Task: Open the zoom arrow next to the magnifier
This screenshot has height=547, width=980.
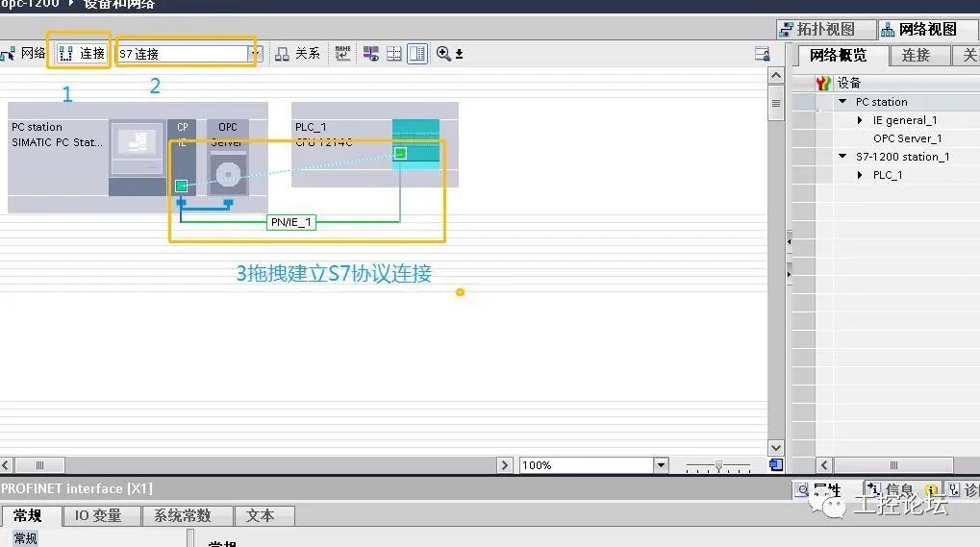Action: point(460,55)
